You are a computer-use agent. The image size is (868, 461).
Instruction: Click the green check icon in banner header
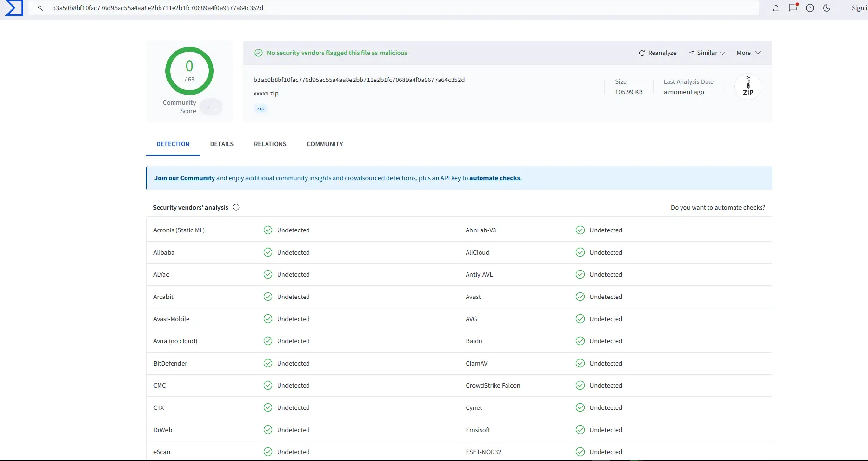click(259, 53)
